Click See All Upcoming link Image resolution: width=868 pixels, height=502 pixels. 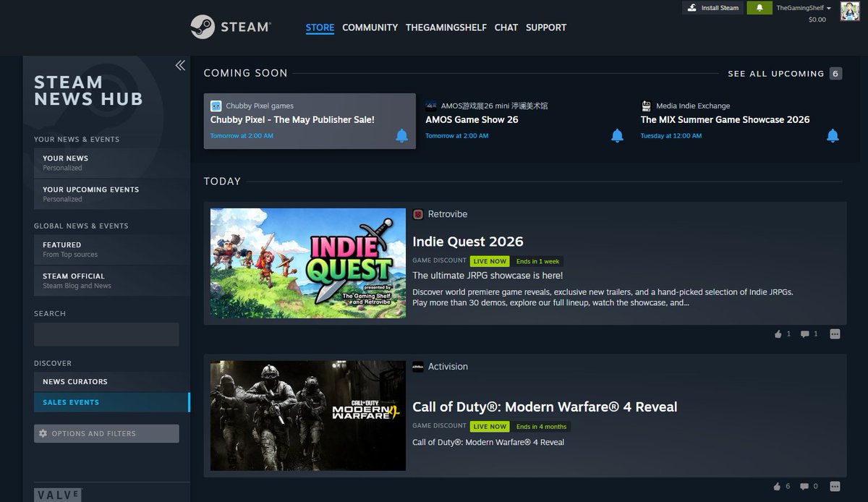pos(776,74)
